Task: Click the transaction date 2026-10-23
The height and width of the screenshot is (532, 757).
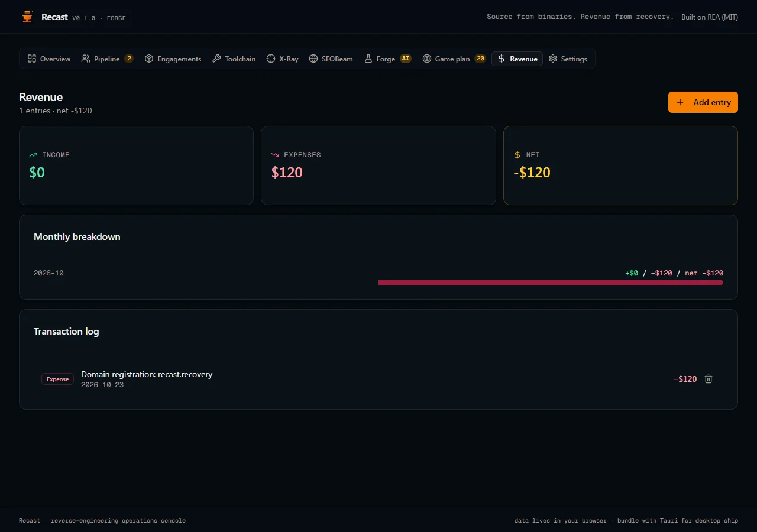Action: (102, 385)
